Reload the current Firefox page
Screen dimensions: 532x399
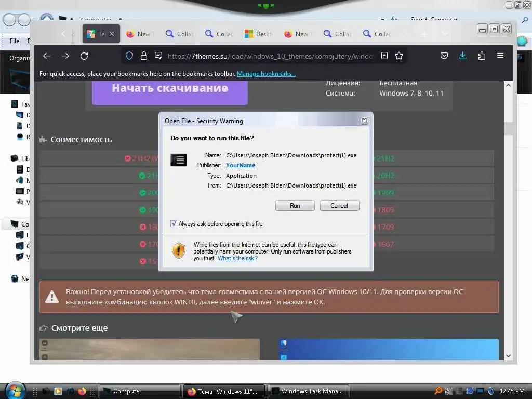[84, 56]
